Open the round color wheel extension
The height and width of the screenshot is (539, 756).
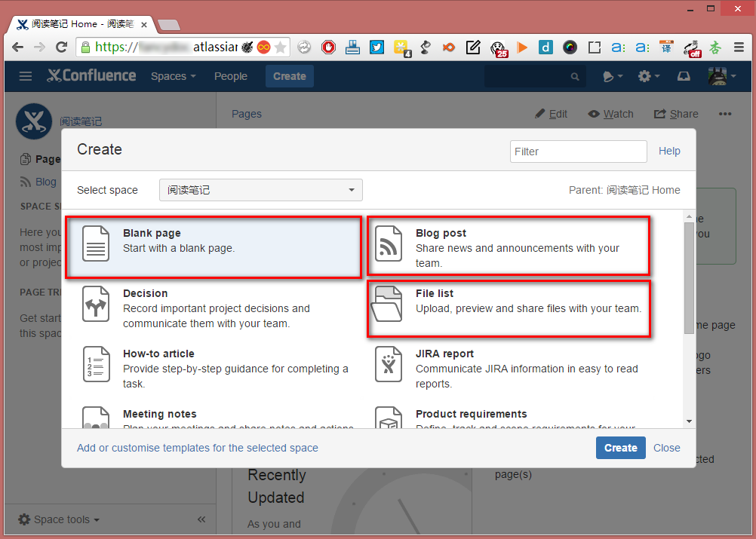pos(570,47)
